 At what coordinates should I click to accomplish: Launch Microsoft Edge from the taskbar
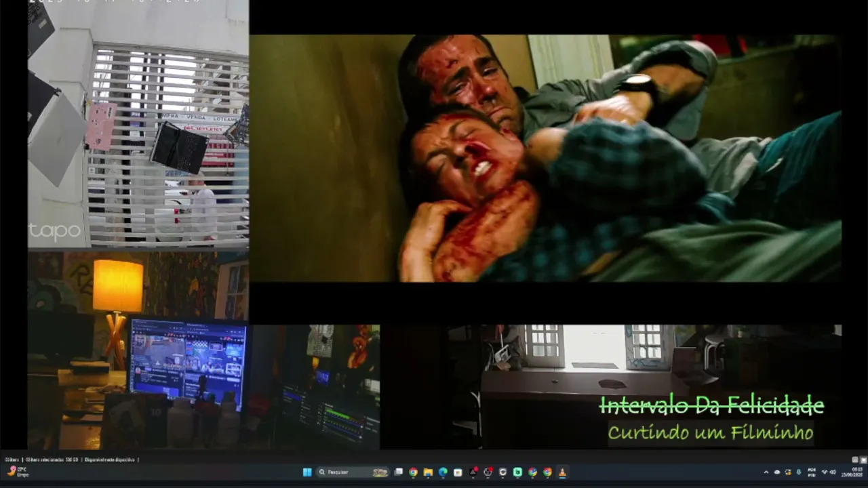click(x=443, y=472)
